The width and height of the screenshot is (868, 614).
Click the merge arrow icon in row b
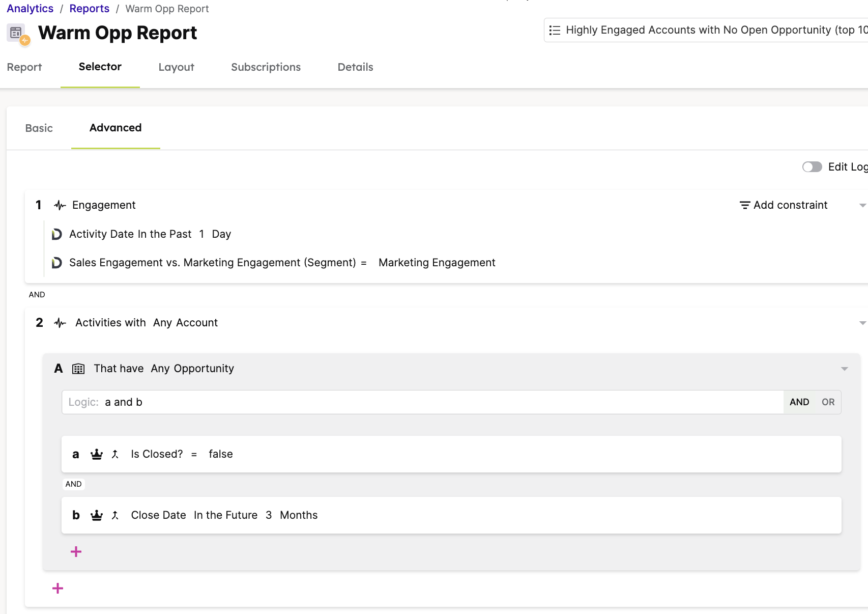click(x=115, y=515)
